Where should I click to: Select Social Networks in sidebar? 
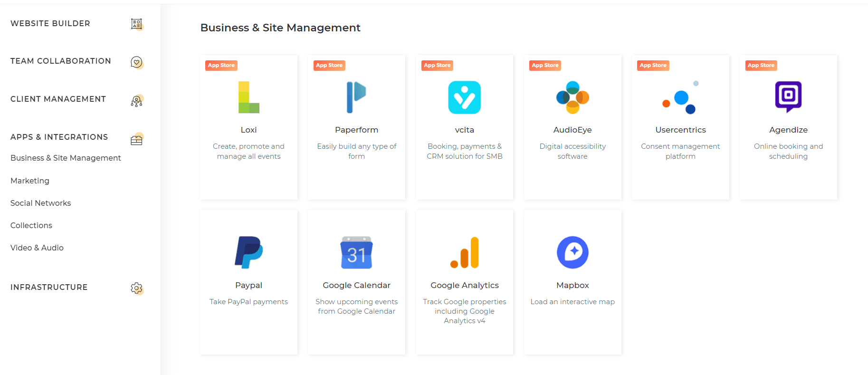pyautogui.click(x=41, y=203)
